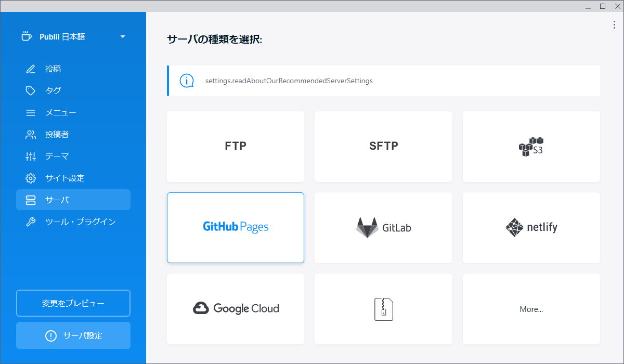Click the Publii coffee cup logo
This screenshot has height=364, width=624.
point(26,36)
